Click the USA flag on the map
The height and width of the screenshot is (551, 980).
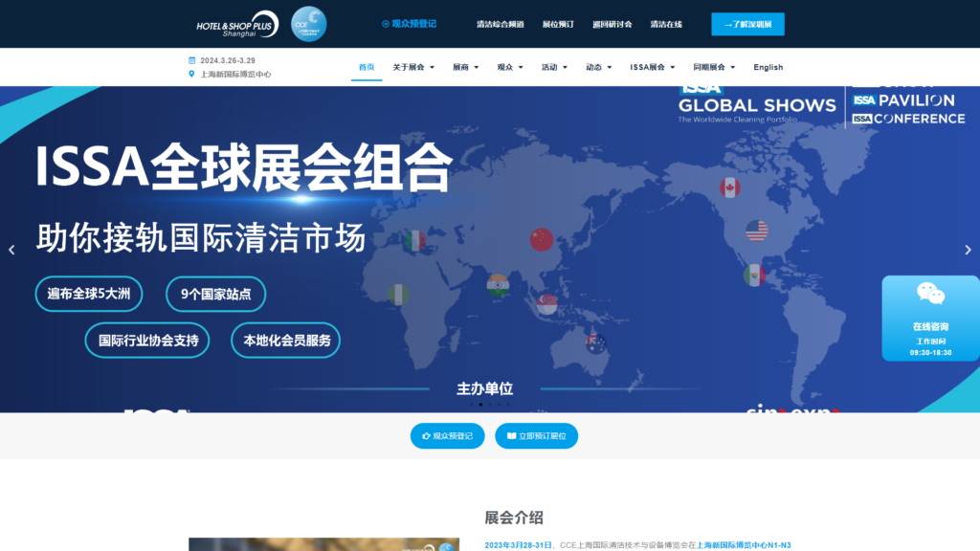pyautogui.click(x=756, y=231)
